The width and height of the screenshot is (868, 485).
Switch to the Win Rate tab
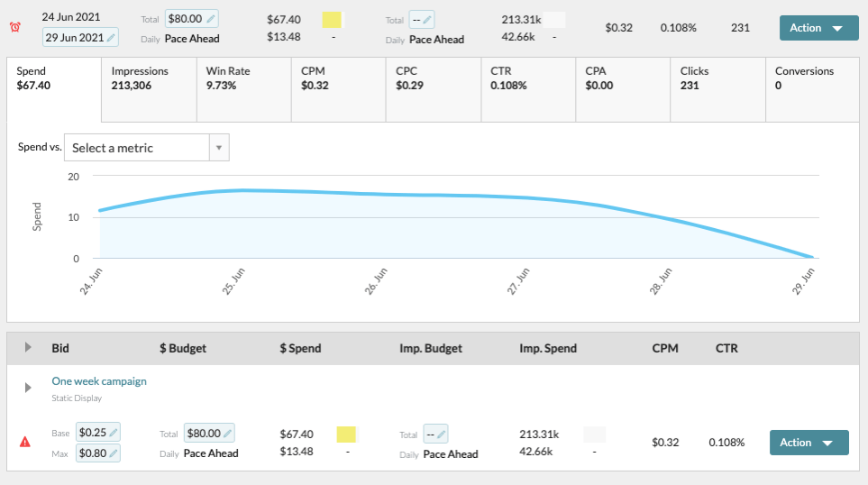click(x=243, y=78)
